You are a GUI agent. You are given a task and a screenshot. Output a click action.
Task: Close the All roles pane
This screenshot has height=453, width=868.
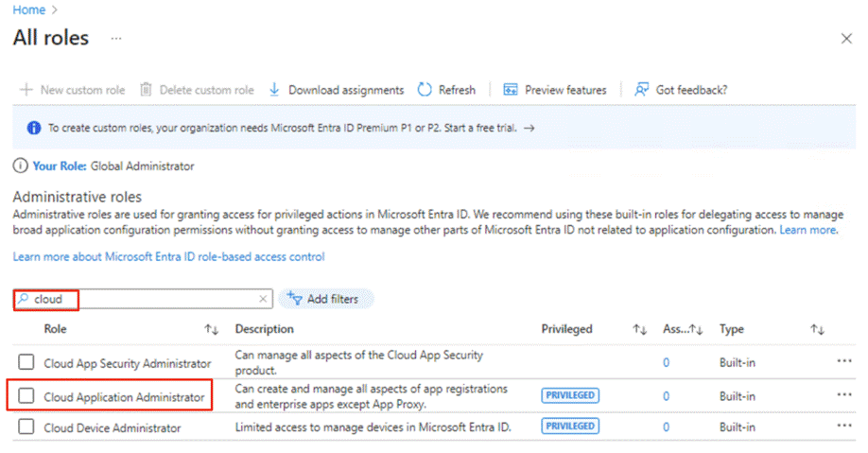click(x=846, y=39)
